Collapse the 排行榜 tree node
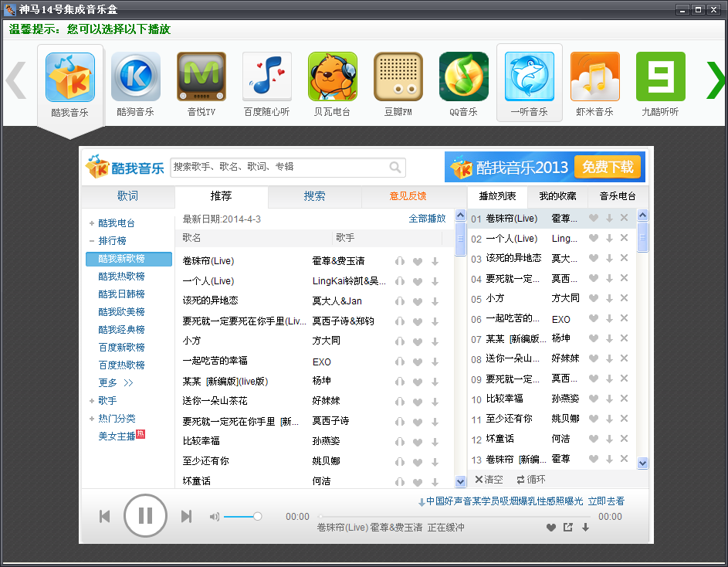Viewport: 728px width, 567px height. [92, 241]
